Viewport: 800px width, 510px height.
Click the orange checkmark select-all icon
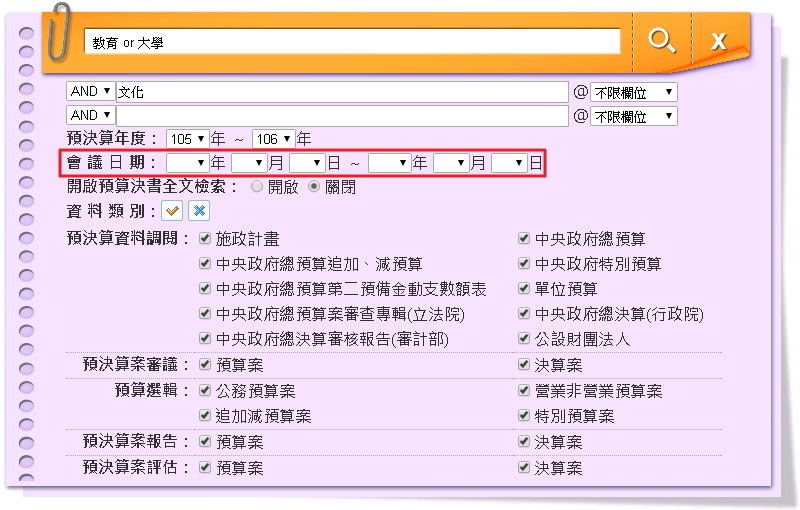pos(172,211)
